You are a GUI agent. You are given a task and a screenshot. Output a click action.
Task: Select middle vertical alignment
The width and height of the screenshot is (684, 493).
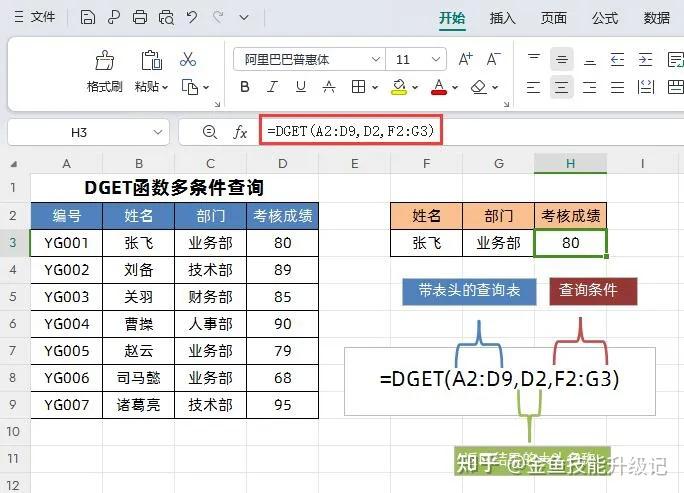pos(561,59)
